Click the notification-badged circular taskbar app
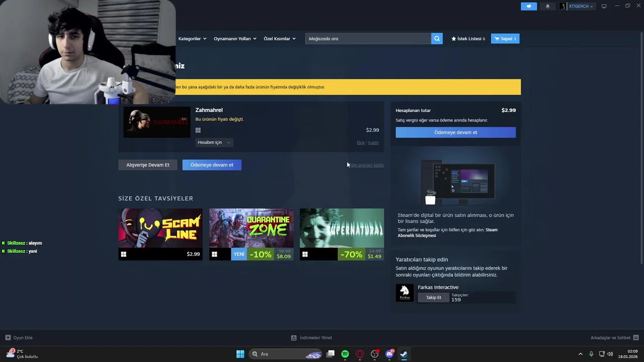The image size is (644, 362). 375,354
